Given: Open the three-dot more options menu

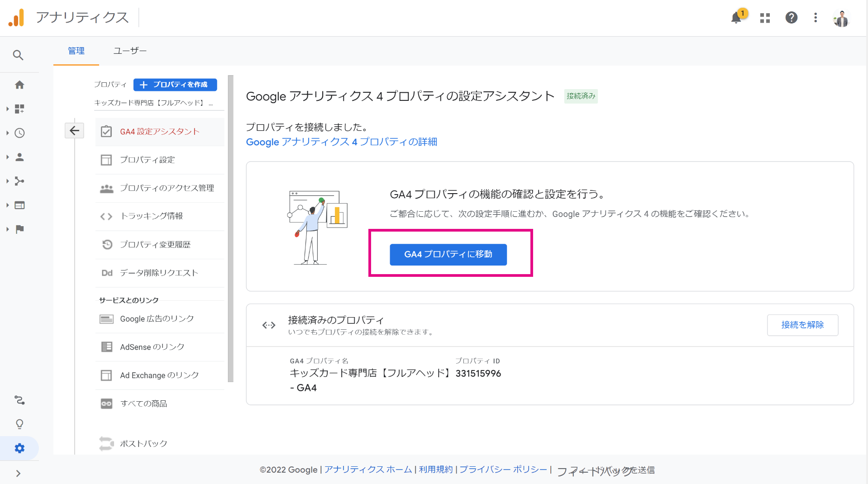Looking at the screenshot, I should click(x=816, y=18).
